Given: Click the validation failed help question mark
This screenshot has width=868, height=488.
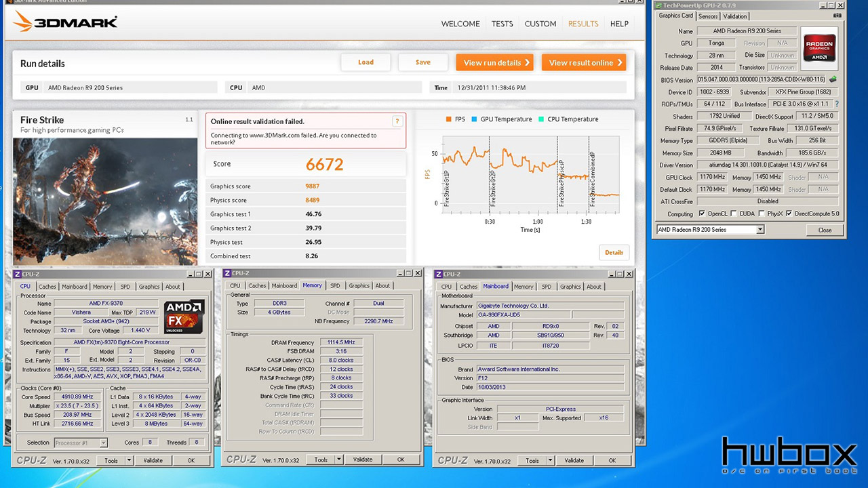Looking at the screenshot, I should coord(397,121).
